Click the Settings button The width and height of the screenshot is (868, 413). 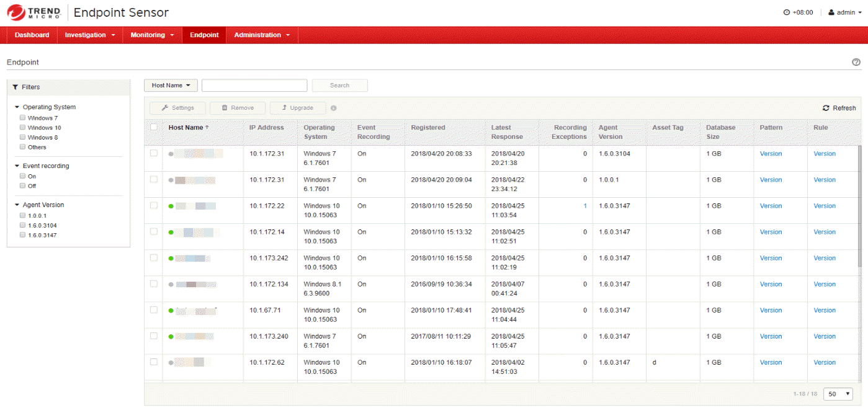coord(177,108)
